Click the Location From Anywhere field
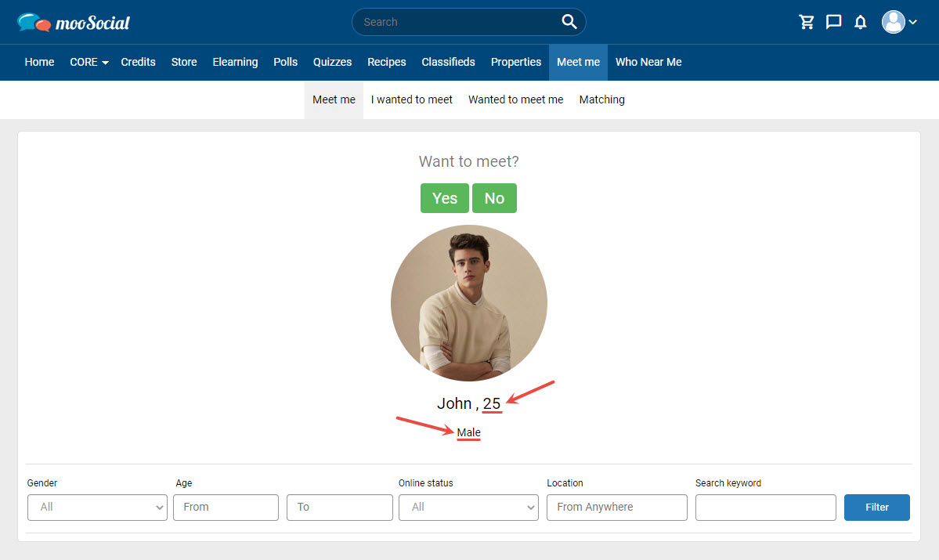Image resolution: width=939 pixels, height=560 pixels. click(x=617, y=508)
